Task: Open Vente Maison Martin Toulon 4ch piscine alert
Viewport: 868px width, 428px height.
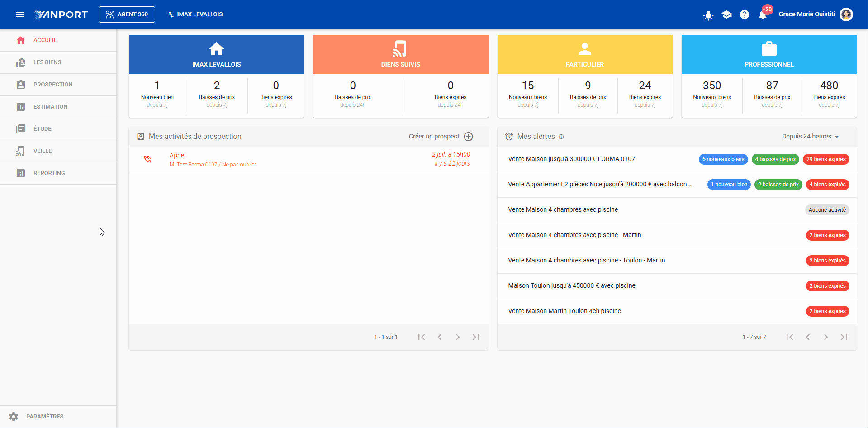Action: pos(677,311)
